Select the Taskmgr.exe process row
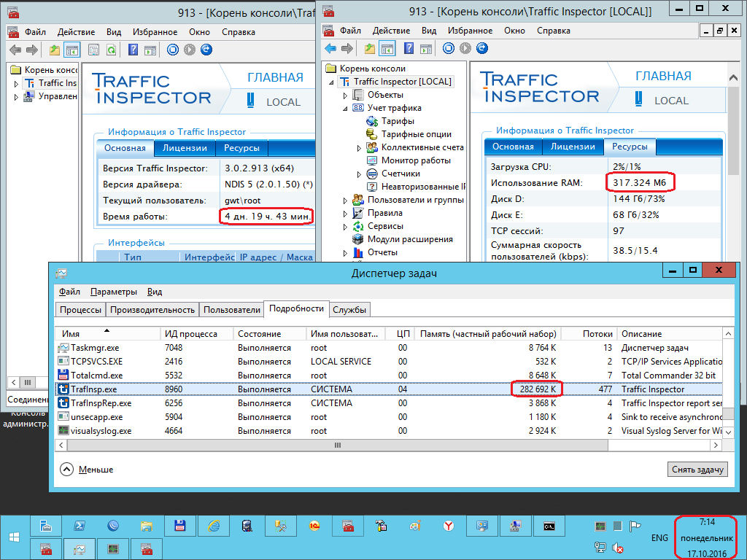This screenshot has width=747, height=560. tap(389, 348)
